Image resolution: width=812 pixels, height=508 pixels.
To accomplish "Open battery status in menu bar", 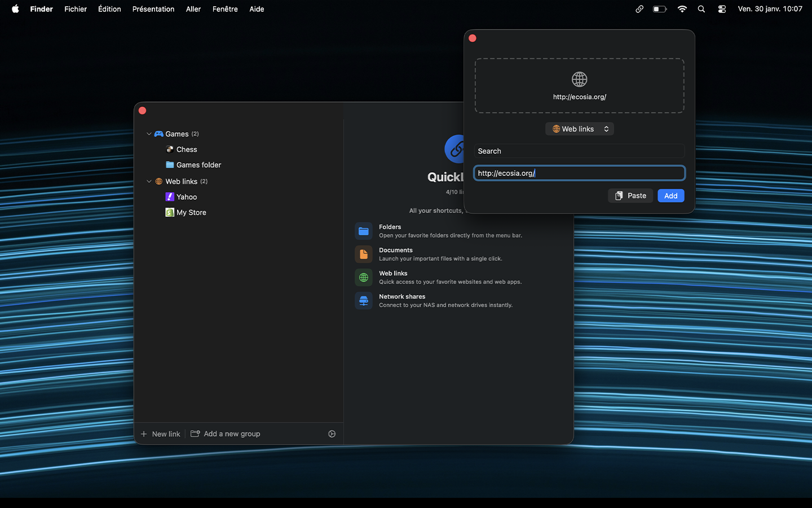I will [x=660, y=9].
